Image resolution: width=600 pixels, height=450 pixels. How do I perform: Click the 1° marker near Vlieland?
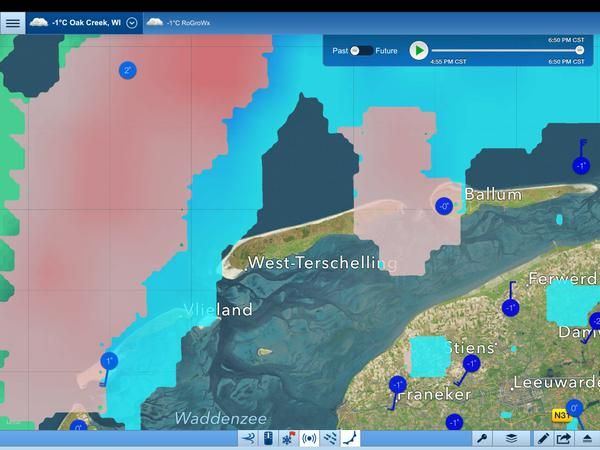[109, 361]
